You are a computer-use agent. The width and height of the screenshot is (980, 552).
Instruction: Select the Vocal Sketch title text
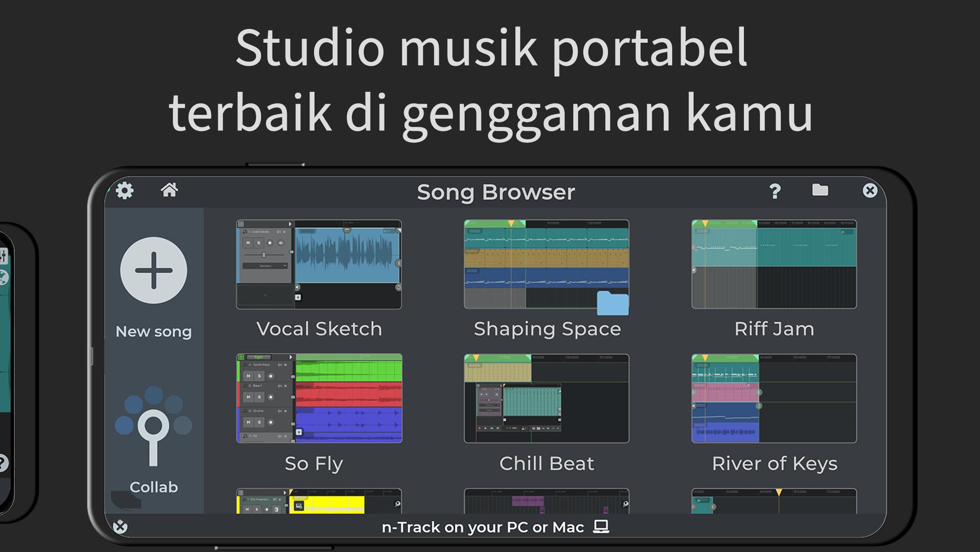319,329
